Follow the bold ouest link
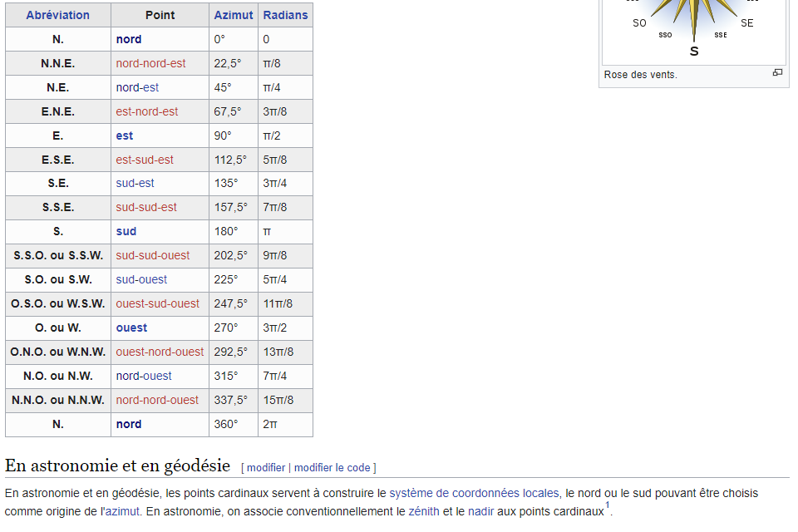The width and height of the screenshot is (798, 532). click(x=132, y=328)
